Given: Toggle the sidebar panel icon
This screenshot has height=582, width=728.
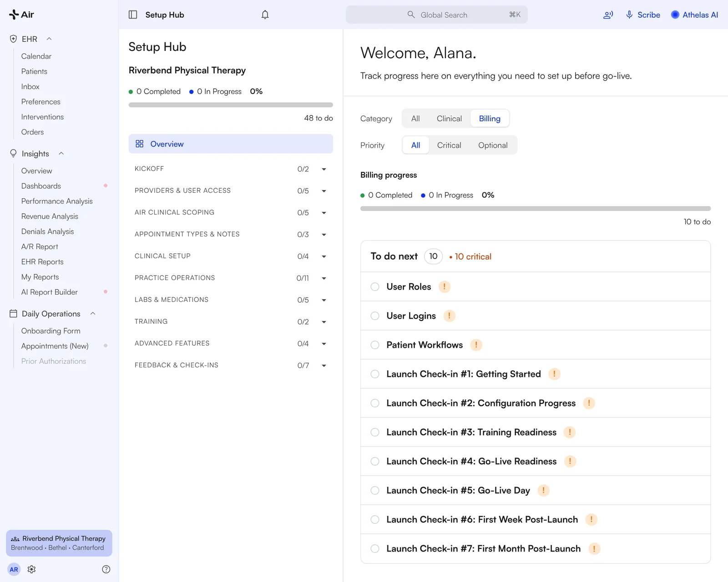Looking at the screenshot, I should pos(133,15).
